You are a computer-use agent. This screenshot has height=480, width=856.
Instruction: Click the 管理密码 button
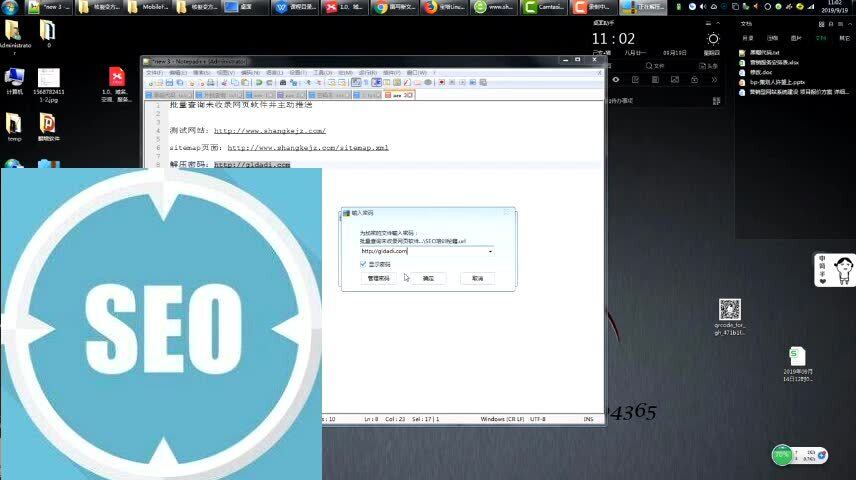point(378,278)
